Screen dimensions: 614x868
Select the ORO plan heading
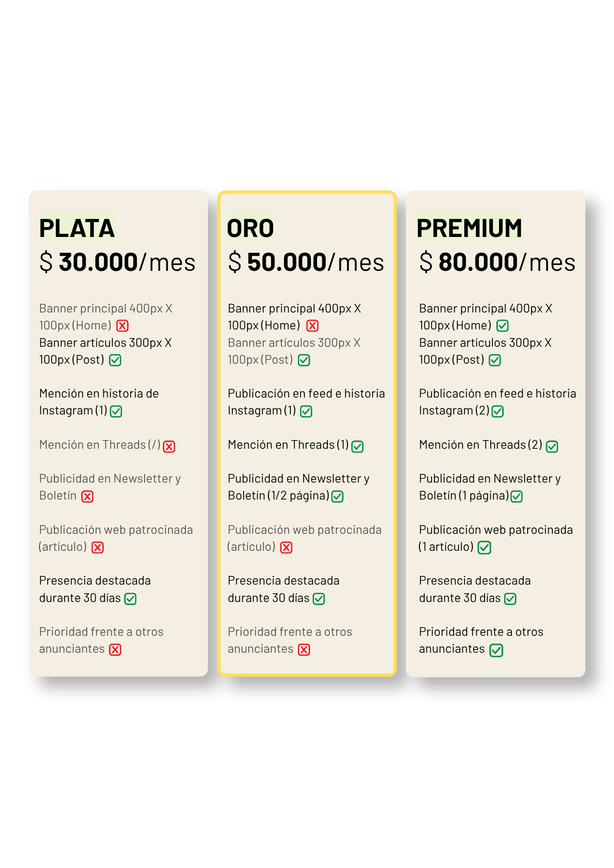[251, 228]
